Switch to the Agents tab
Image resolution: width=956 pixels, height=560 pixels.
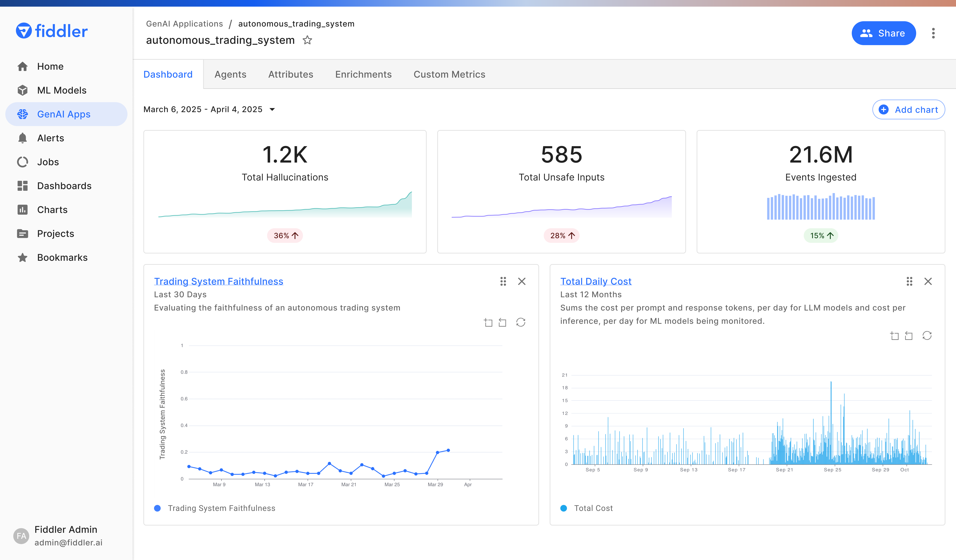click(230, 74)
